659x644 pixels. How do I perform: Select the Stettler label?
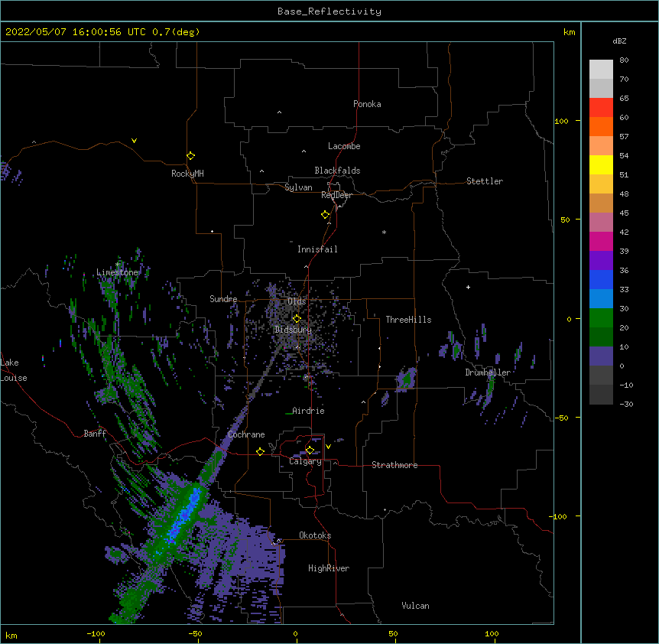(485, 181)
